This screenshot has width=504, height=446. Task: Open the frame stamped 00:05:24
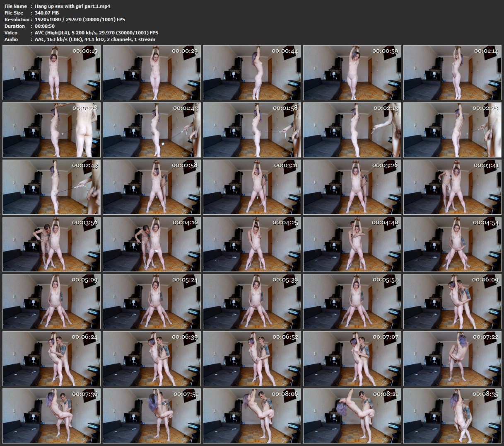[152, 301]
